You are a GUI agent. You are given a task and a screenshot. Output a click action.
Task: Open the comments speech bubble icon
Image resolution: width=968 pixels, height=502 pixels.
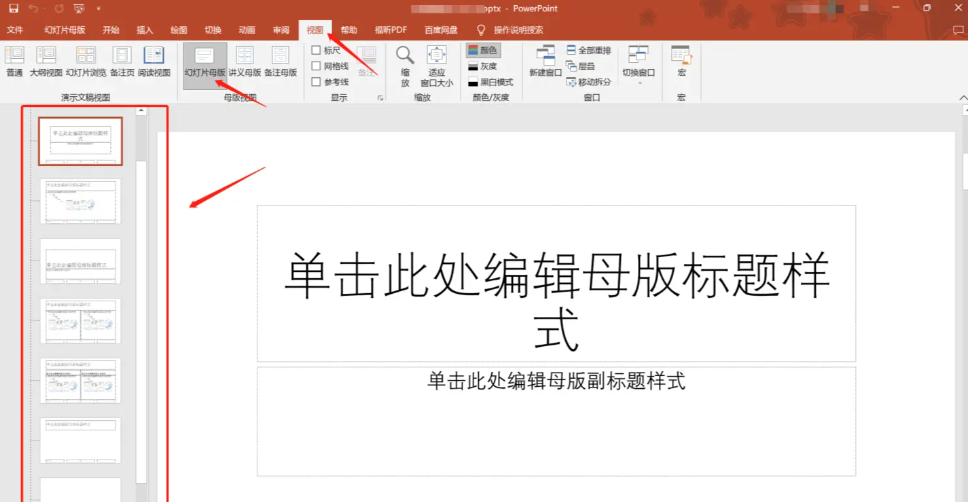pos(958,30)
